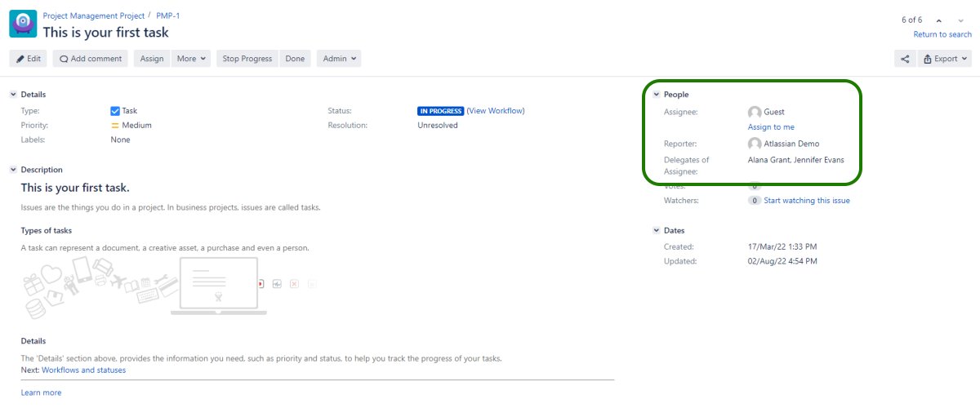Click Types of tasks heading
This screenshot has height=408, width=980.
pos(47,231)
